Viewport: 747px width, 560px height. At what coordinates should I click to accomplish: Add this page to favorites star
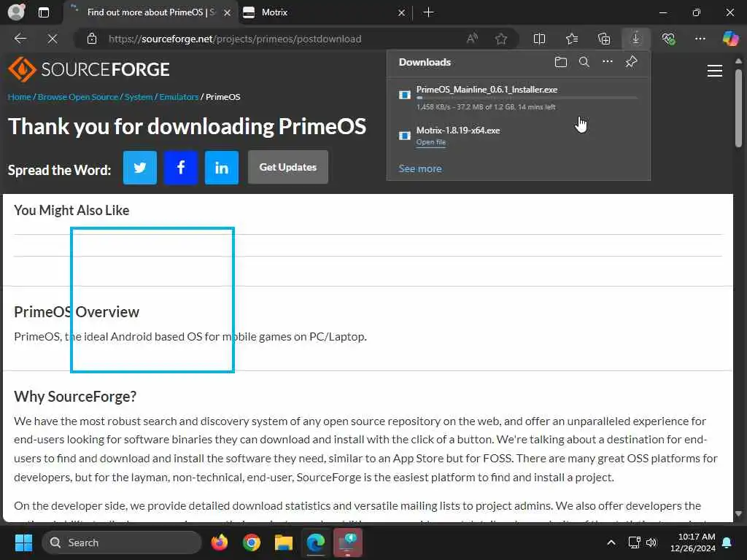click(x=500, y=39)
